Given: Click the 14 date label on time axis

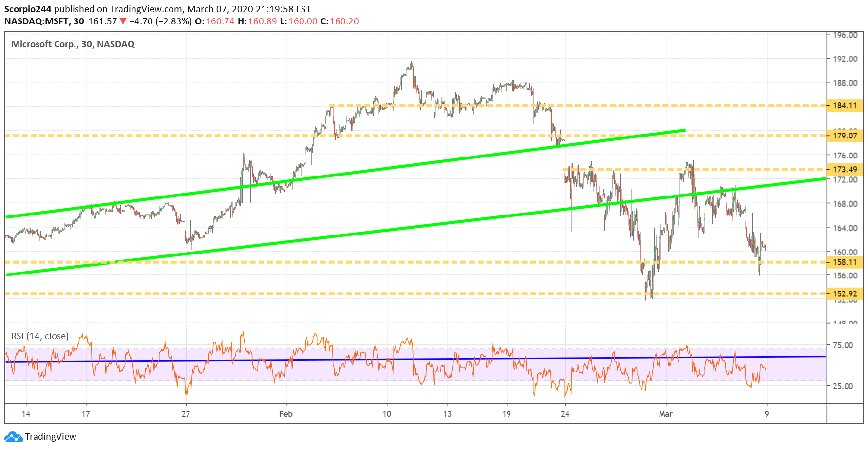Looking at the screenshot, I should tap(26, 414).
